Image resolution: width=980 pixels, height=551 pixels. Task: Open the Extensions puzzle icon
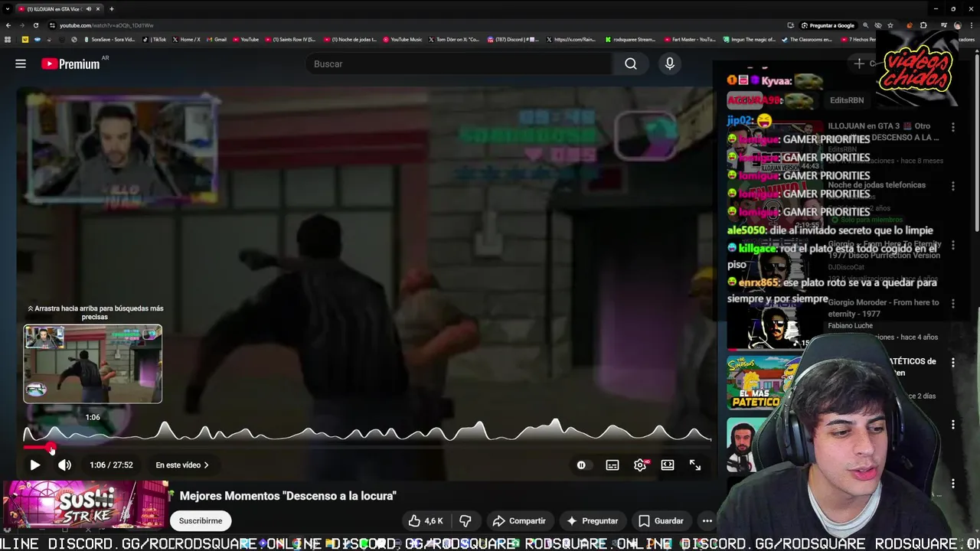tap(923, 25)
